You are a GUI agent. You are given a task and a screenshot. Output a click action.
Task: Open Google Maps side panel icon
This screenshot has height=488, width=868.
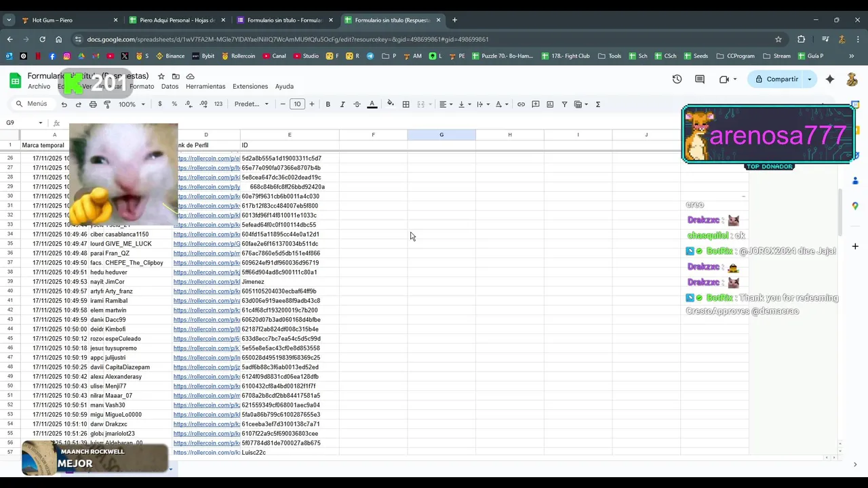pyautogui.click(x=855, y=206)
